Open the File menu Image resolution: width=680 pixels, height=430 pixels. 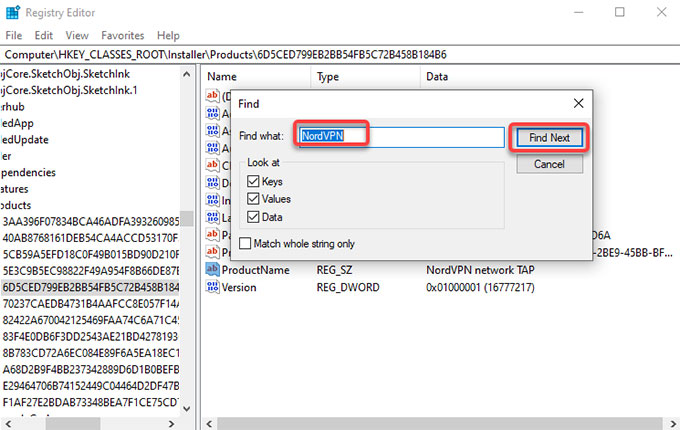[13, 36]
